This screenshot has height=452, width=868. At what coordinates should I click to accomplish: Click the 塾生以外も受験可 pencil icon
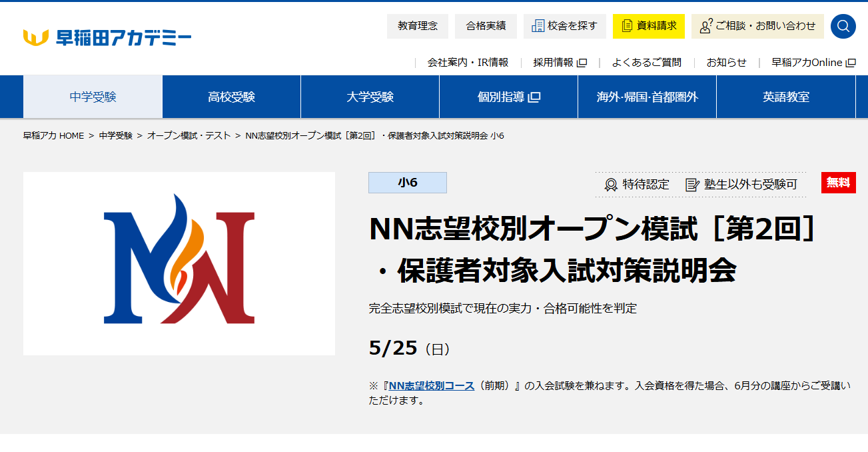(691, 184)
